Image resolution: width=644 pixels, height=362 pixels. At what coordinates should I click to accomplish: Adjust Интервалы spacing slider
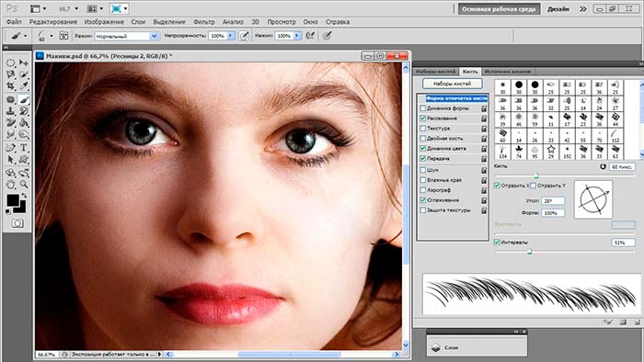click(x=529, y=252)
